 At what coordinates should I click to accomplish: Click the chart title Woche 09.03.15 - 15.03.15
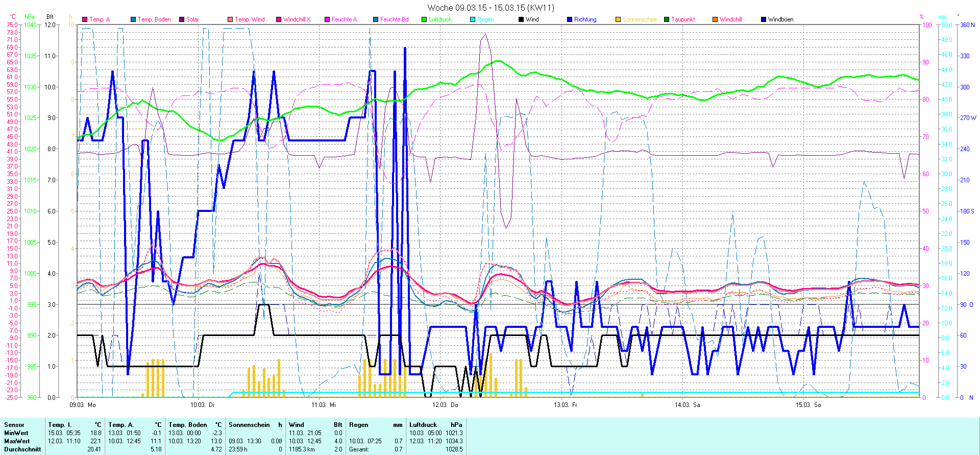pos(490,8)
